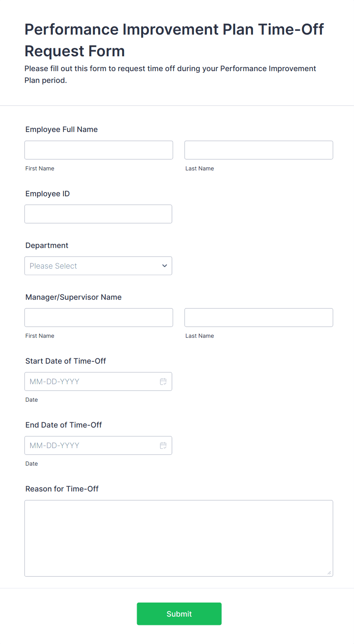Expand the Department dropdown
Screen dimensions: 354x644
coord(98,266)
